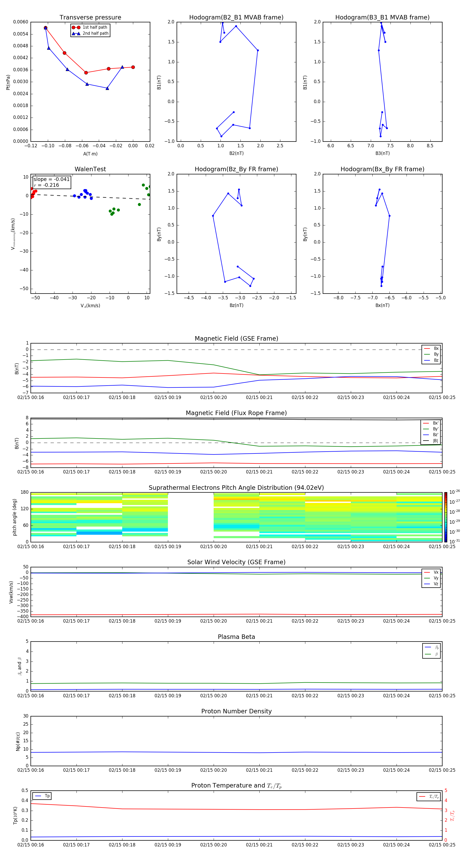The image size is (473, 868).
Task: Click the 'WalenTest' plot title
Action: [x=90, y=169]
